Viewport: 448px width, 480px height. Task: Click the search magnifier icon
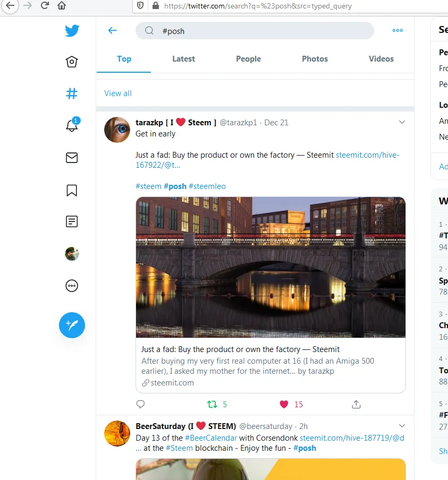(x=149, y=31)
